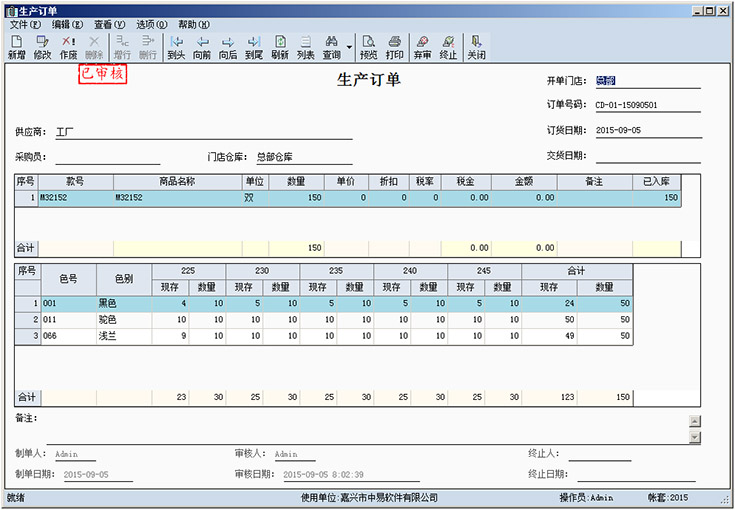Jump to last record with 到尾
Screen dimensions: 735x510
(x=254, y=47)
